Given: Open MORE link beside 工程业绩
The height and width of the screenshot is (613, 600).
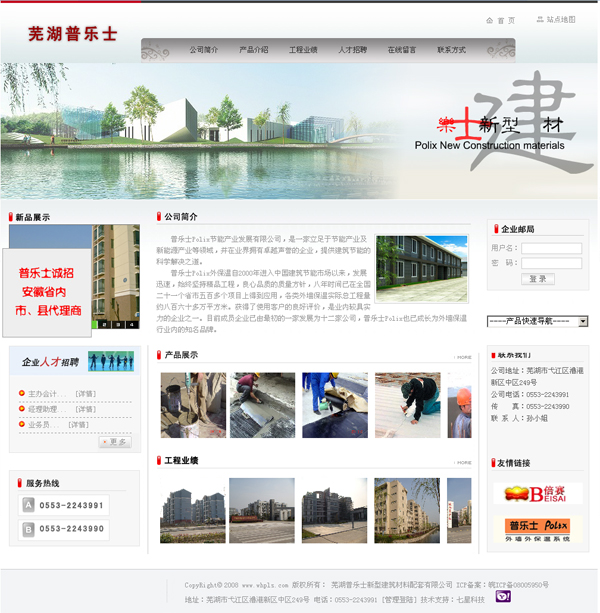Looking at the screenshot, I should point(463,463).
